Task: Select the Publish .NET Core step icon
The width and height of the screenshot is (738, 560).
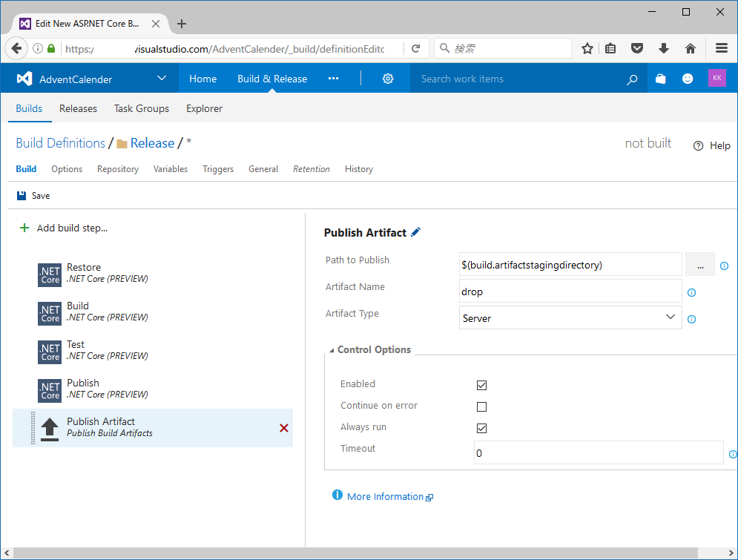Action: (50, 391)
